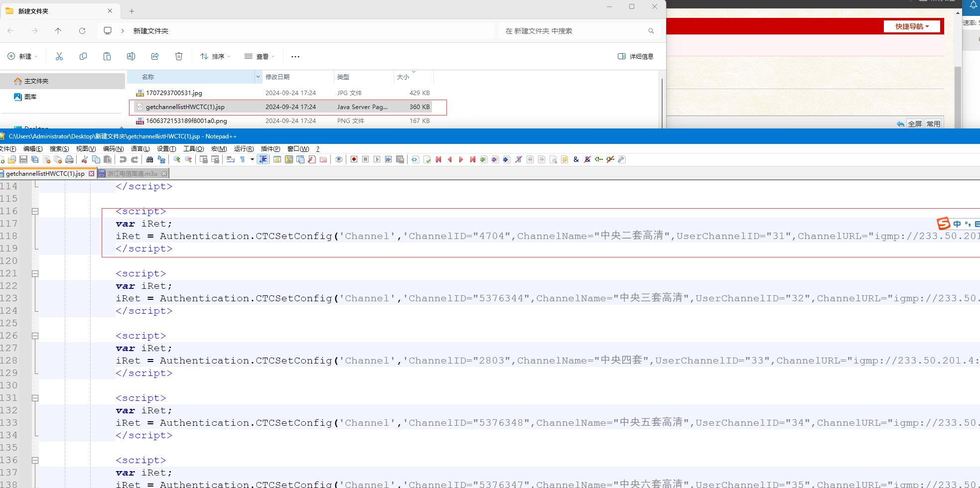Click Delete trash icon in Explorer toolbar
Image resolution: width=980 pixels, height=488 pixels.
point(179,56)
